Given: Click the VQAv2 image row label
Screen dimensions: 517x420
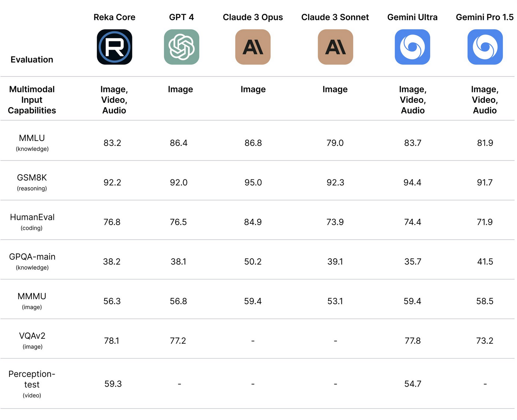Looking at the screenshot, I should [32, 340].
